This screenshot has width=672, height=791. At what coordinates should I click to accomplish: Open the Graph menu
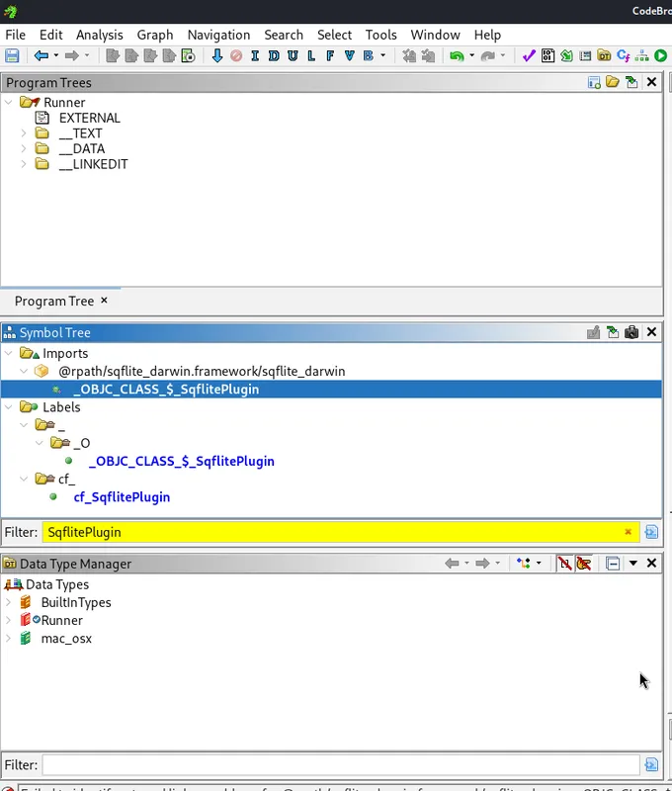[x=155, y=35]
